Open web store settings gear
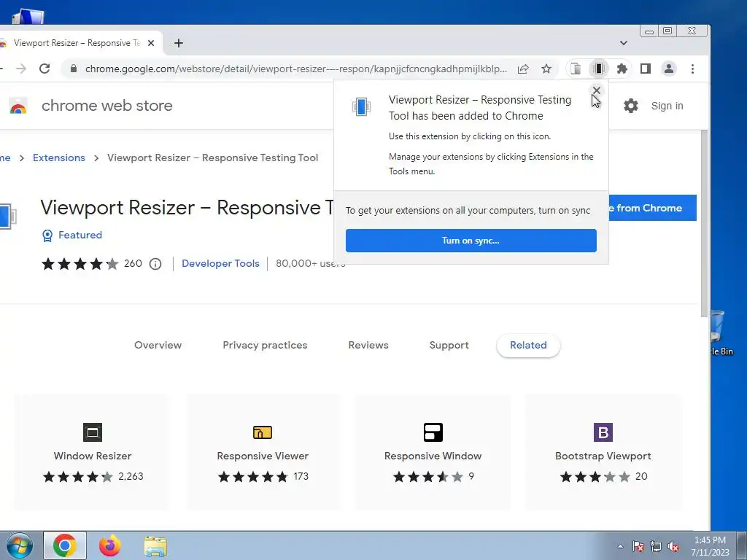Screen dimensions: 747x560 [631, 106]
